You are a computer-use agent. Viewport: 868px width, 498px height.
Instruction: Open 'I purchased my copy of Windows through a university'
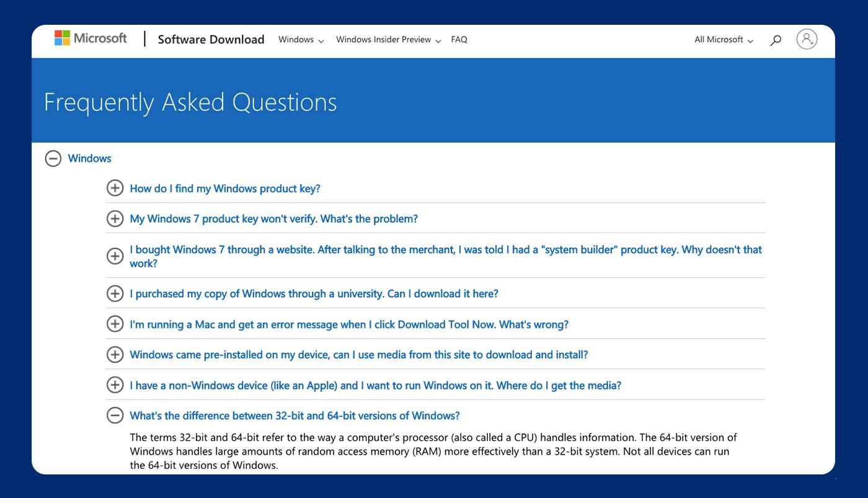point(314,293)
